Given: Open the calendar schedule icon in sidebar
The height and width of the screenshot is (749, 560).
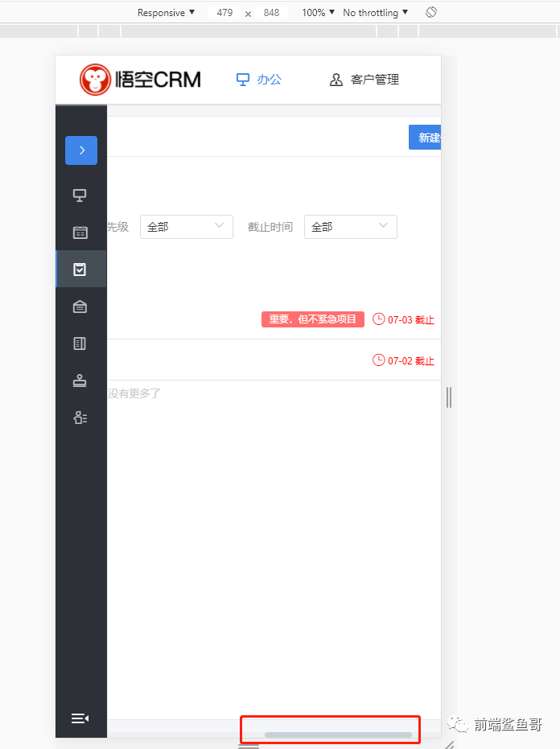Looking at the screenshot, I should (80, 233).
